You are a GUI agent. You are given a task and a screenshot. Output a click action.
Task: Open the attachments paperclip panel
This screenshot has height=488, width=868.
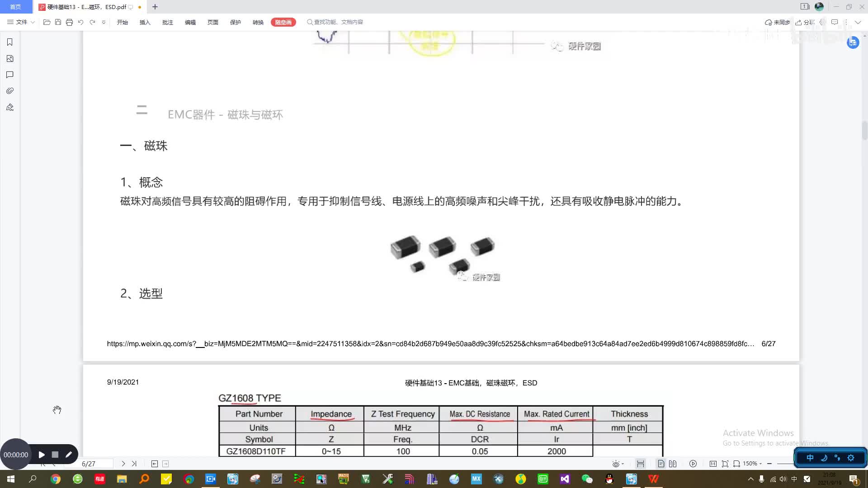[9, 91]
